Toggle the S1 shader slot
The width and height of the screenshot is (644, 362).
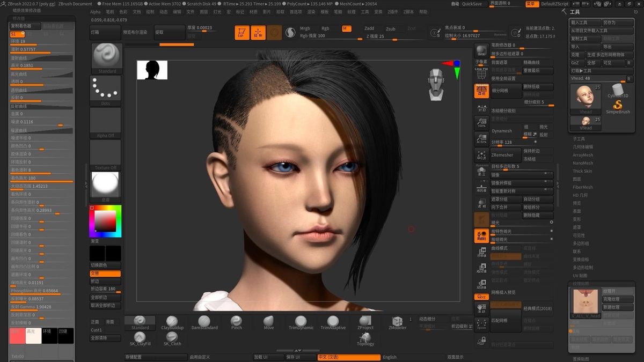[x=17, y=34]
